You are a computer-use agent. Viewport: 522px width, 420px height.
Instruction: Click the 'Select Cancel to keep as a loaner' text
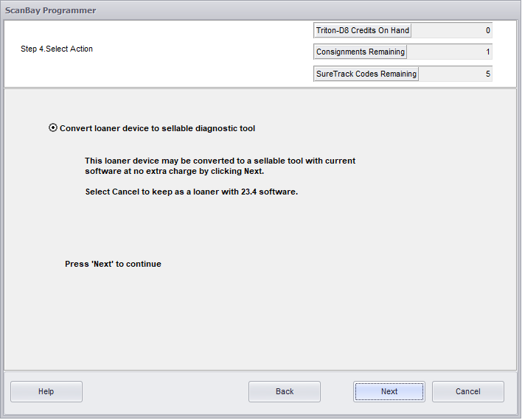pos(191,192)
